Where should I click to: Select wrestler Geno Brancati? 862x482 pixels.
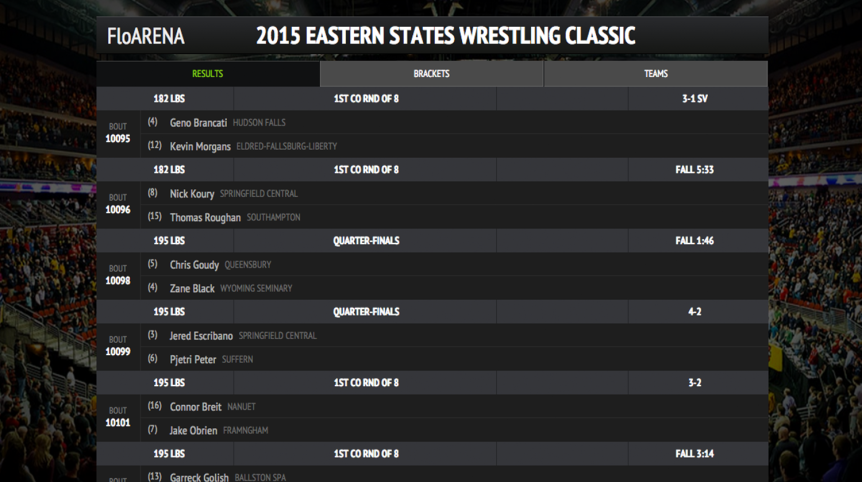pos(198,123)
